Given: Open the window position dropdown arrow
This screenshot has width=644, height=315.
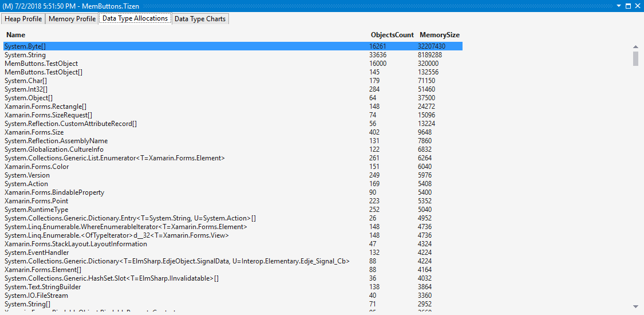Looking at the screenshot, I should pyautogui.click(x=618, y=6).
